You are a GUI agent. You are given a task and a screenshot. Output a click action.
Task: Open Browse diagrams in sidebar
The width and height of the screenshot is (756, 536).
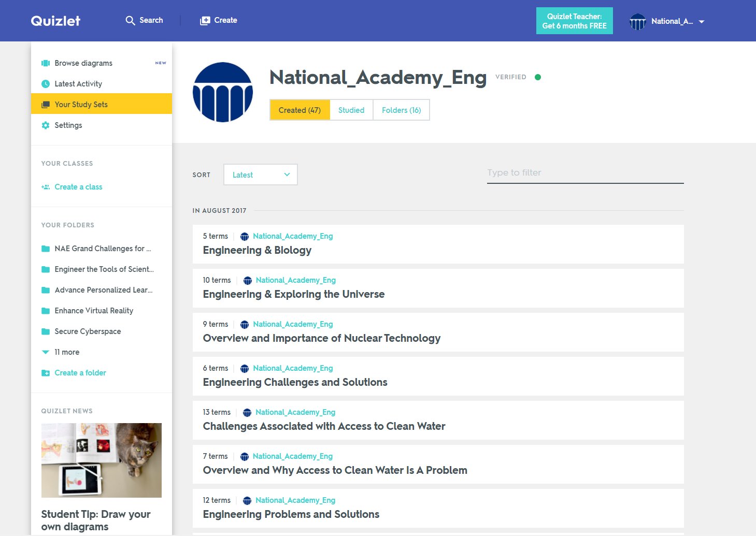click(x=102, y=63)
